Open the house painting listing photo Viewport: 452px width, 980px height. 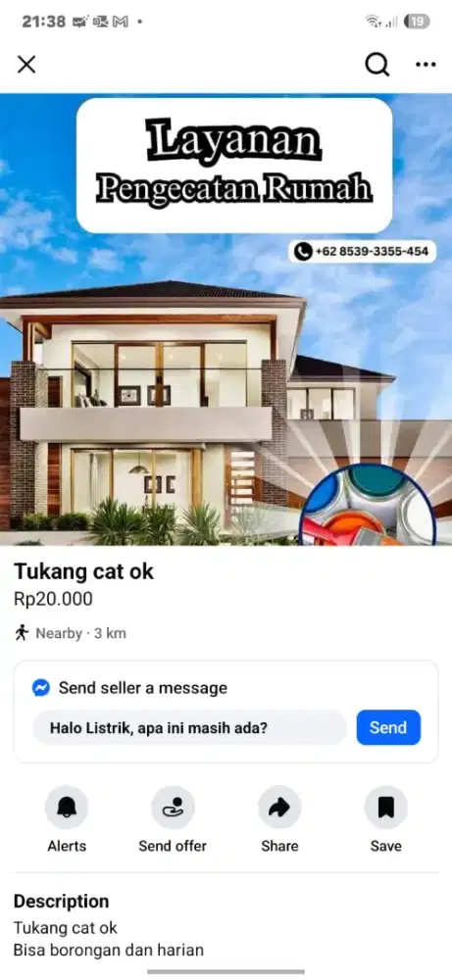tap(226, 319)
